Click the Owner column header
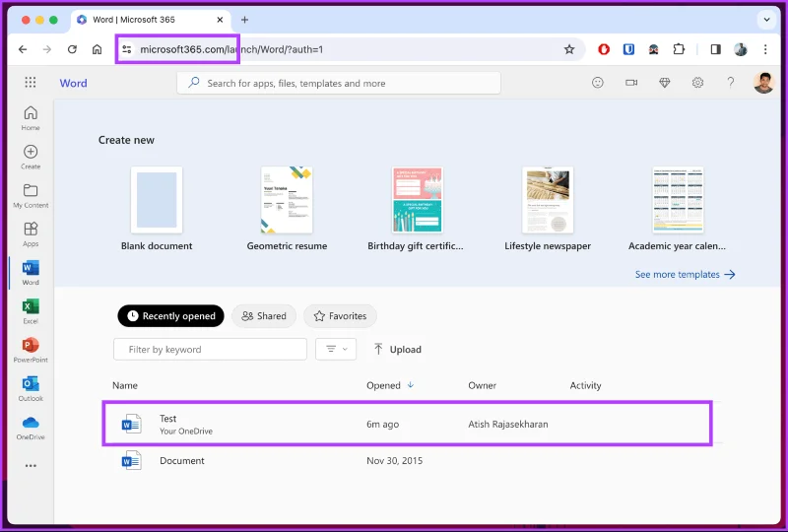 [x=482, y=385]
